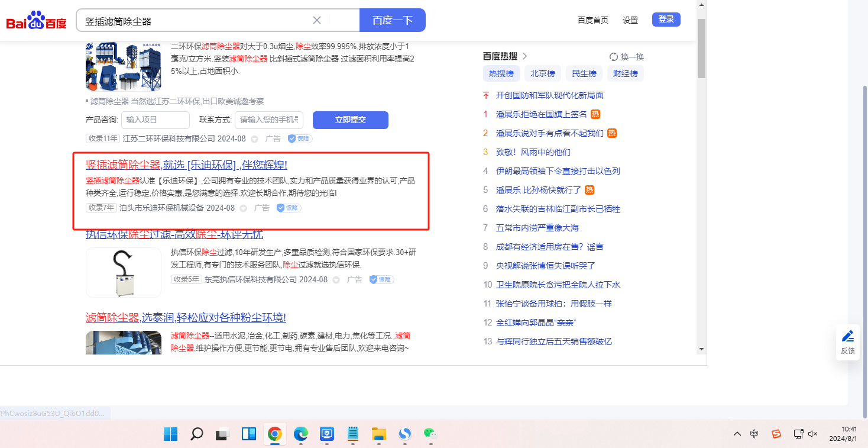Toggle Chinese input mode indicator 中

(x=754, y=434)
